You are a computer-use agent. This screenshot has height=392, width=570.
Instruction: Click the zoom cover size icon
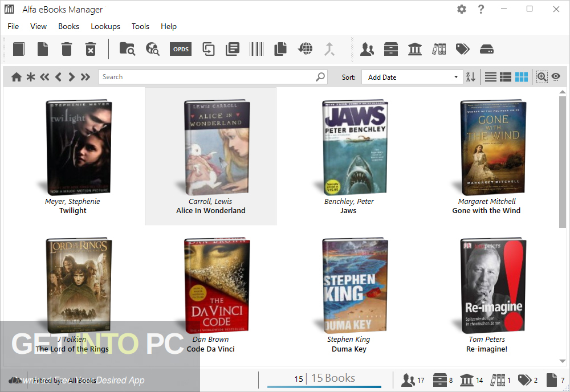[541, 77]
